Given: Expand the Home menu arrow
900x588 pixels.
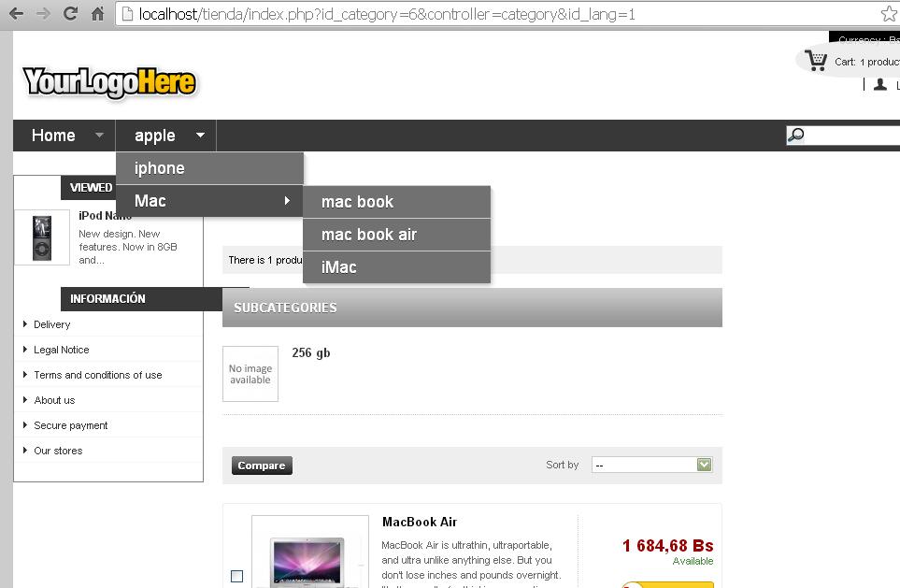Looking at the screenshot, I should pos(99,136).
